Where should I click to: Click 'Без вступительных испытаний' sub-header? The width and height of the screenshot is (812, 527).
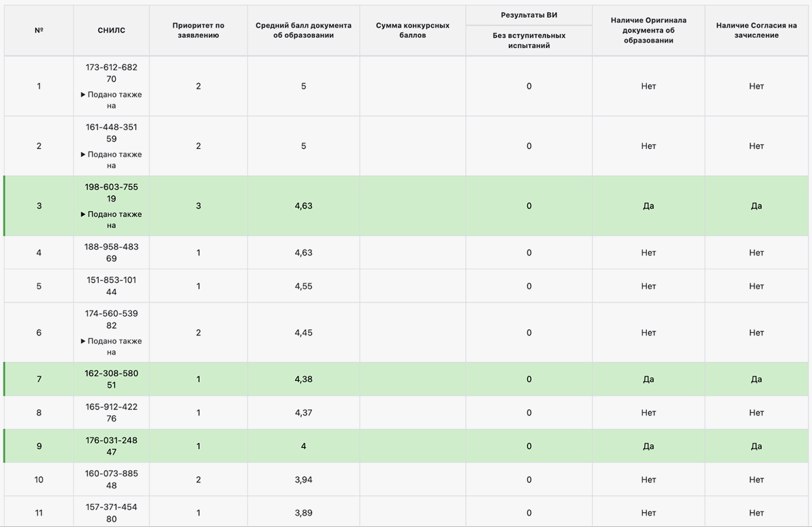pyautogui.click(x=529, y=41)
